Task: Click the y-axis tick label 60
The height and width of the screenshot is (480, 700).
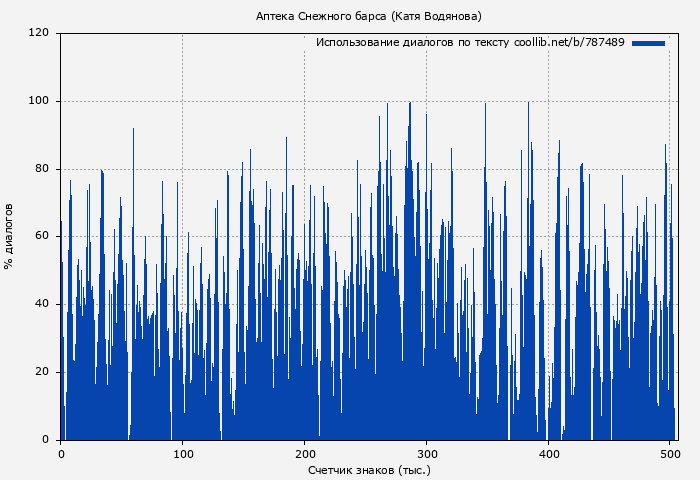Action: (x=42, y=237)
